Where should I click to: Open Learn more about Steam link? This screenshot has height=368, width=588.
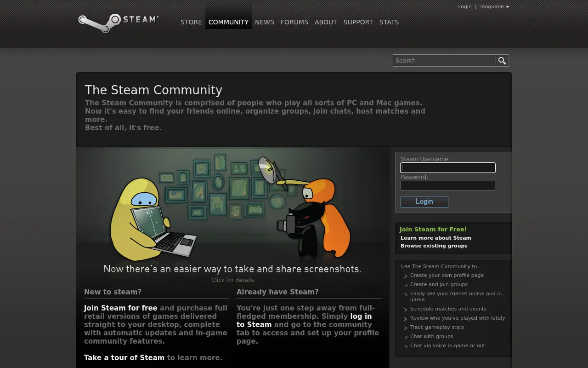pyautogui.click(x=436, y=238)
